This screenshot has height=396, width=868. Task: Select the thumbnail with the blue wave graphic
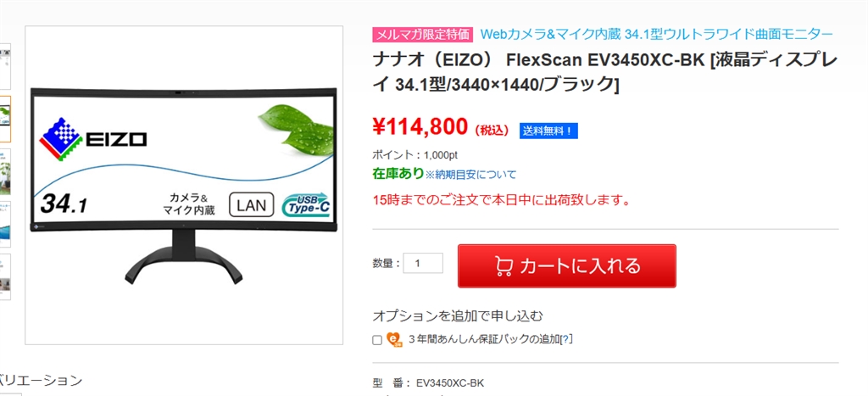pos(5,224)
